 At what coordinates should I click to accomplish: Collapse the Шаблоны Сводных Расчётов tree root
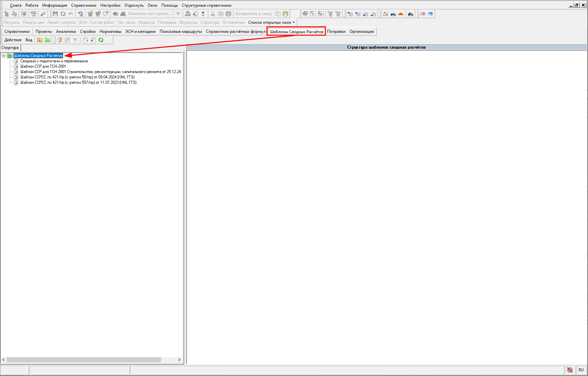coord(3,56)
